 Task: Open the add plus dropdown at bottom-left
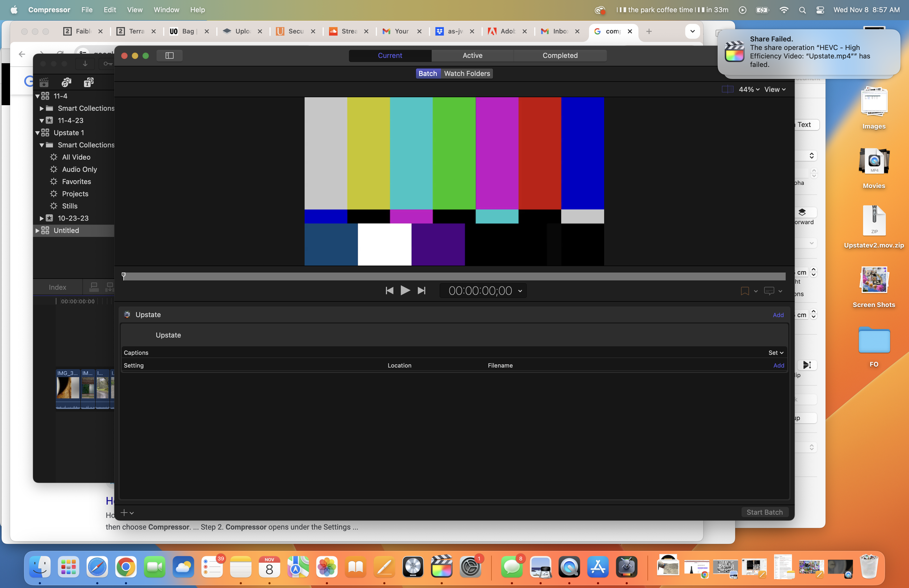pos(127,513)
